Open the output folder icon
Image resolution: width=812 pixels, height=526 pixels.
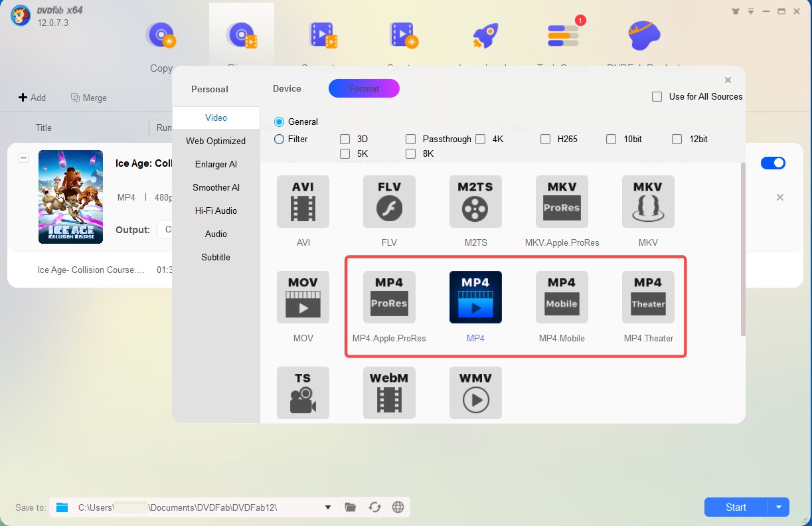pos(351,507)
